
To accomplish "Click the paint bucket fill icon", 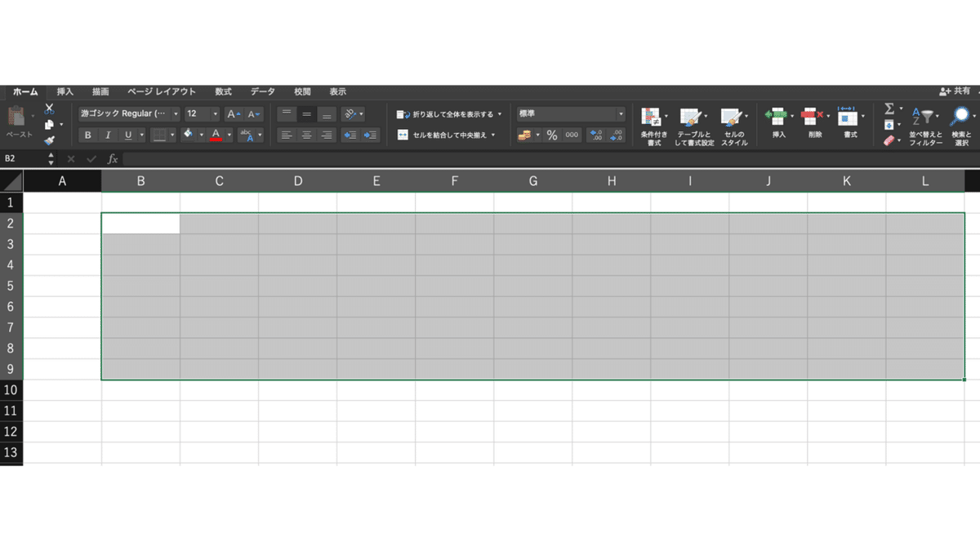I will click(x=188, y=134).
